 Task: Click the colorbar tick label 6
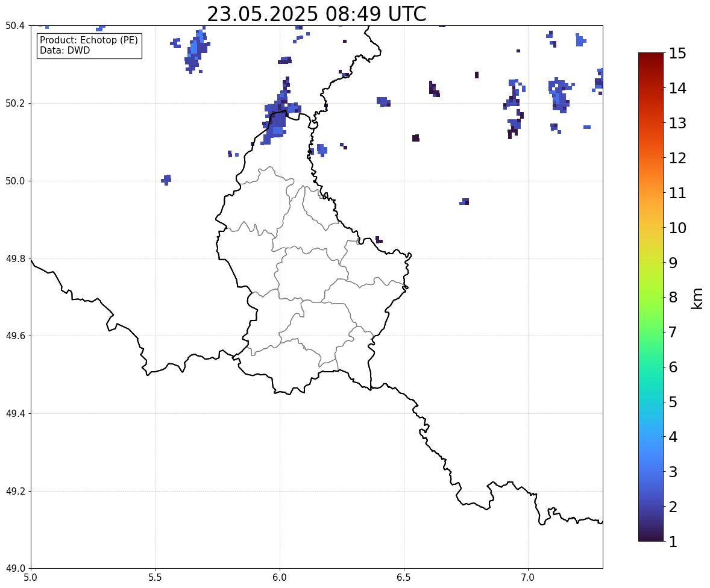[x=673, y=367]
